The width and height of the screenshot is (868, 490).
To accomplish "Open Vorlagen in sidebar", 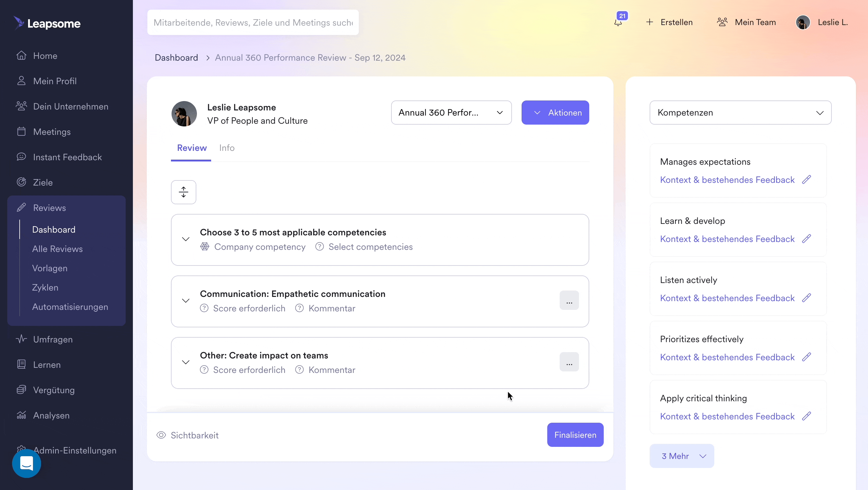I will tap(50, 268).
